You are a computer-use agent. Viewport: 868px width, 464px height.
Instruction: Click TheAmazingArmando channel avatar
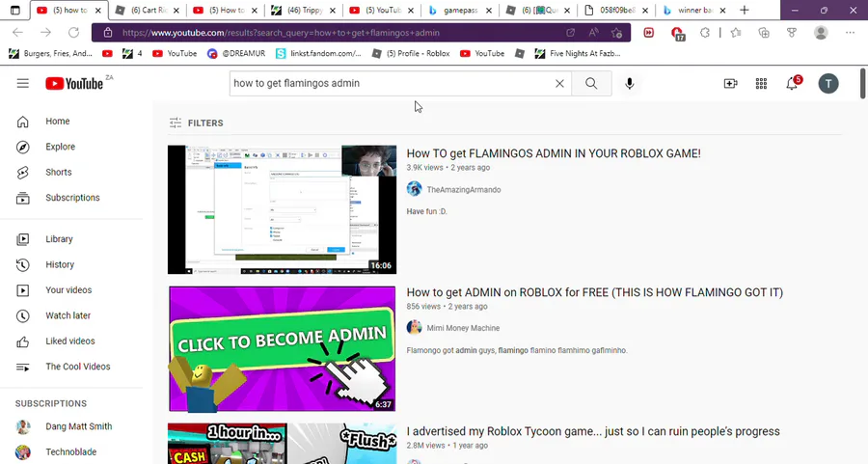coord(414,189)
